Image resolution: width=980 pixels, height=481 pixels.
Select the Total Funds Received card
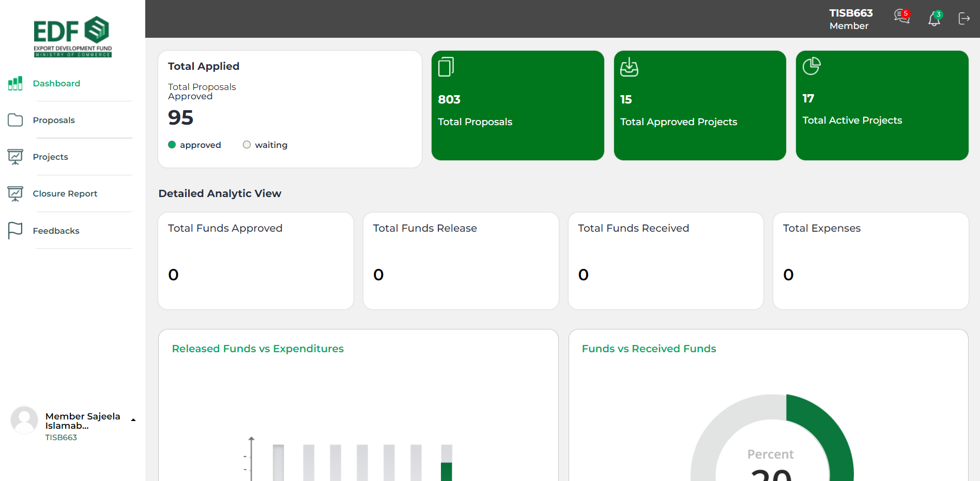(666, 261)
